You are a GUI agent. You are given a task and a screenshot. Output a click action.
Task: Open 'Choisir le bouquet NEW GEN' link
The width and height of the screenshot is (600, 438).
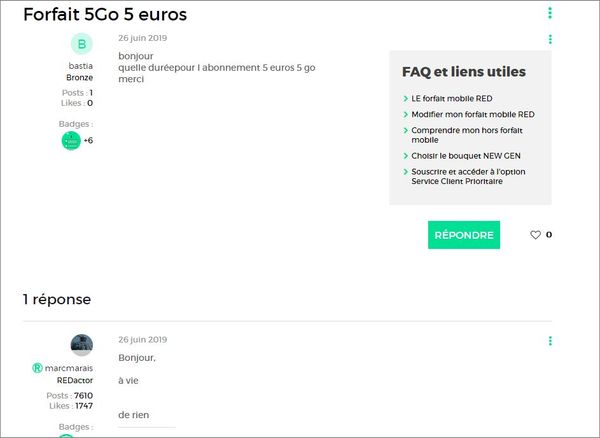pyautogui.click(x=466, y=156)
